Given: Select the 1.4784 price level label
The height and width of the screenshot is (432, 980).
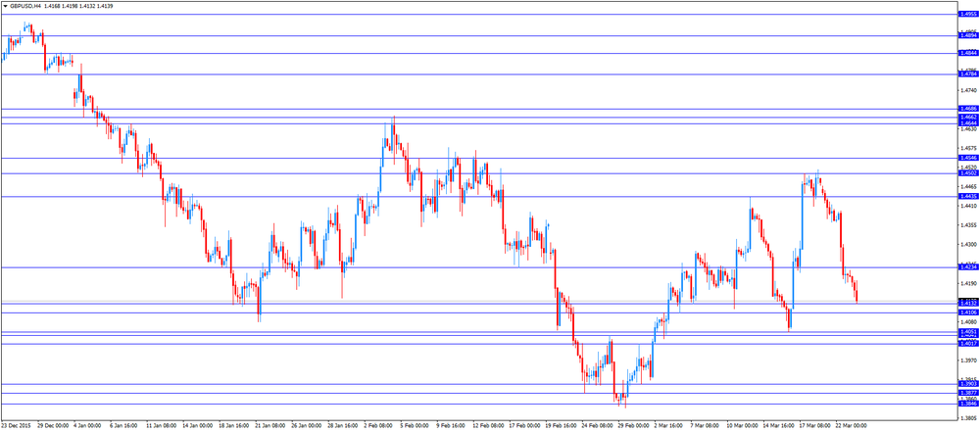Looking at the screenshot, I should coord(967,74).
